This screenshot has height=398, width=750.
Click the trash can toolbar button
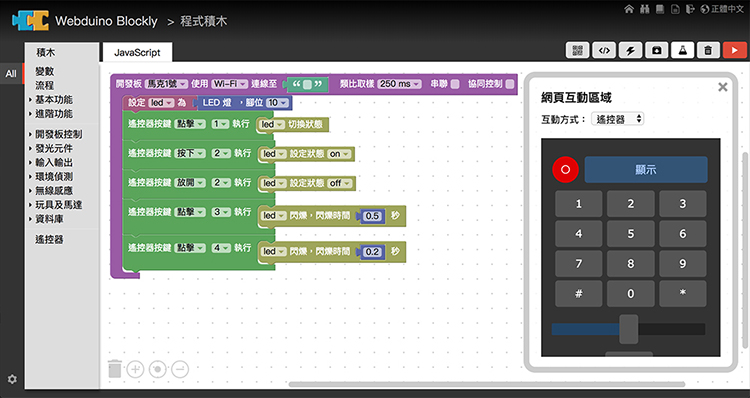point(708,50)
